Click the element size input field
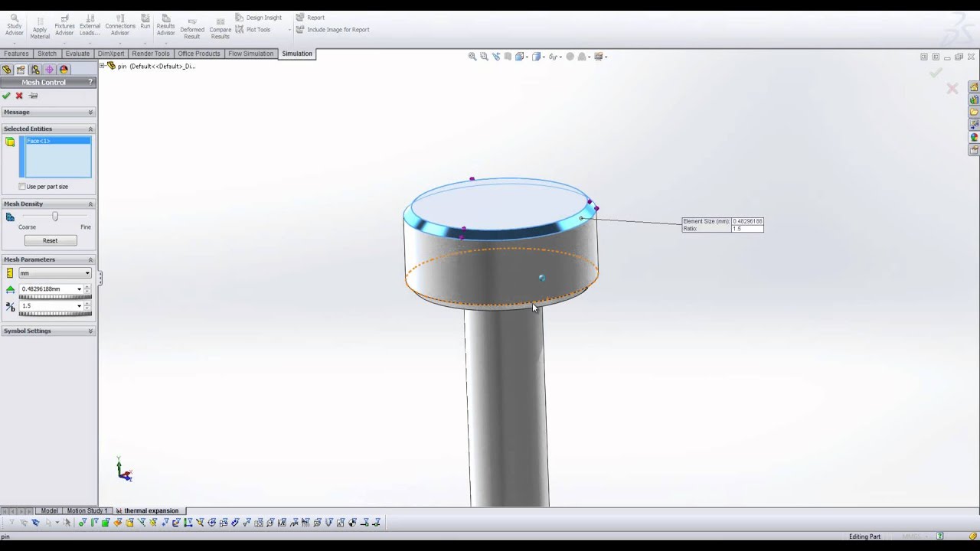Screen dimensions: 980x551 pos(47,289)
